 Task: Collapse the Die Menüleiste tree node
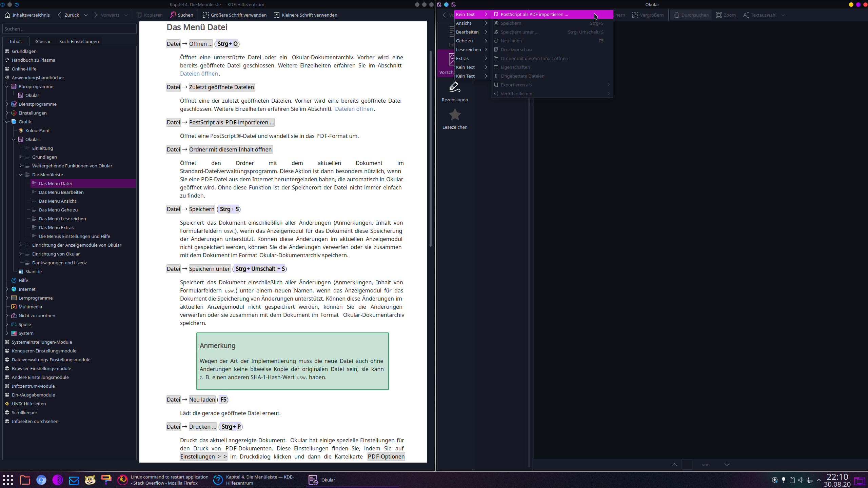tap(20, 175)
